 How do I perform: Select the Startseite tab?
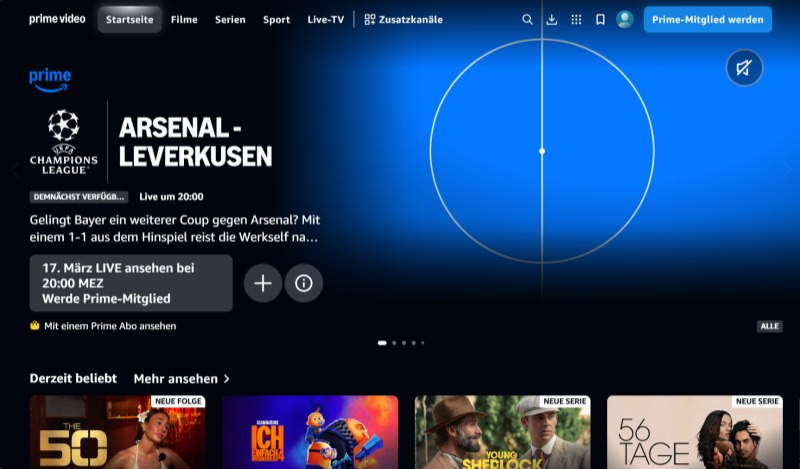[x=130, y=19]
